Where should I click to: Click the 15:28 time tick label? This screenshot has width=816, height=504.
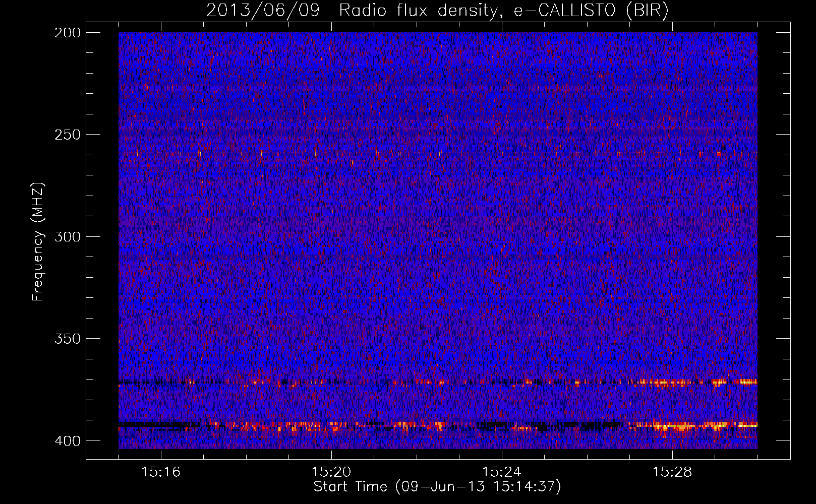(x=672, y=472)
